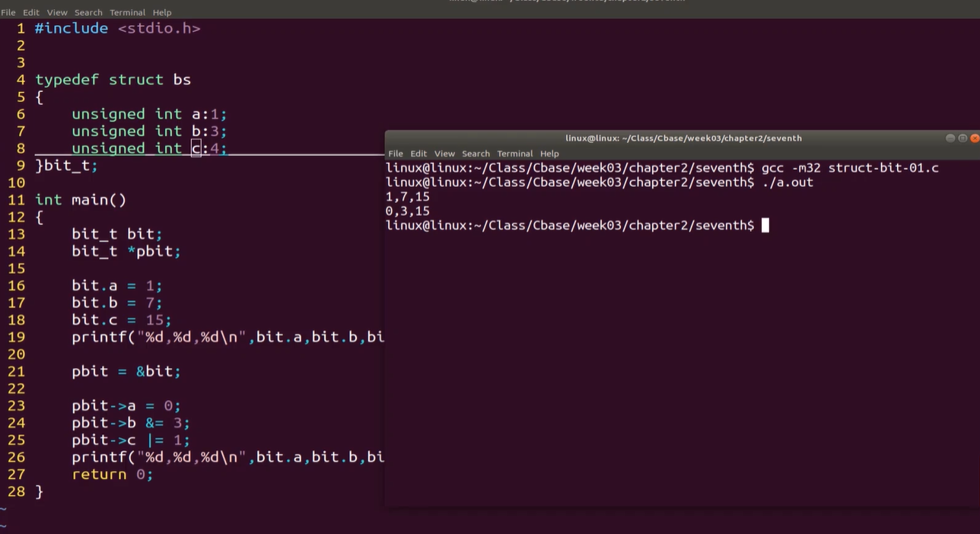Click 'pbit->a = 0;' statement
Image resolution: width=980 pixels, height=534 pixels.
[x=126, y=406]
